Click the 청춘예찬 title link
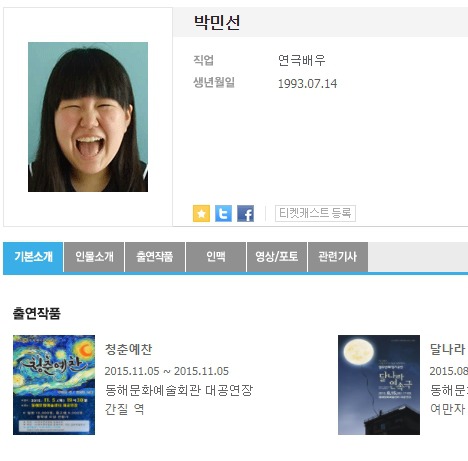This screenshot has height=461, width=468. (x=129, y=349)
